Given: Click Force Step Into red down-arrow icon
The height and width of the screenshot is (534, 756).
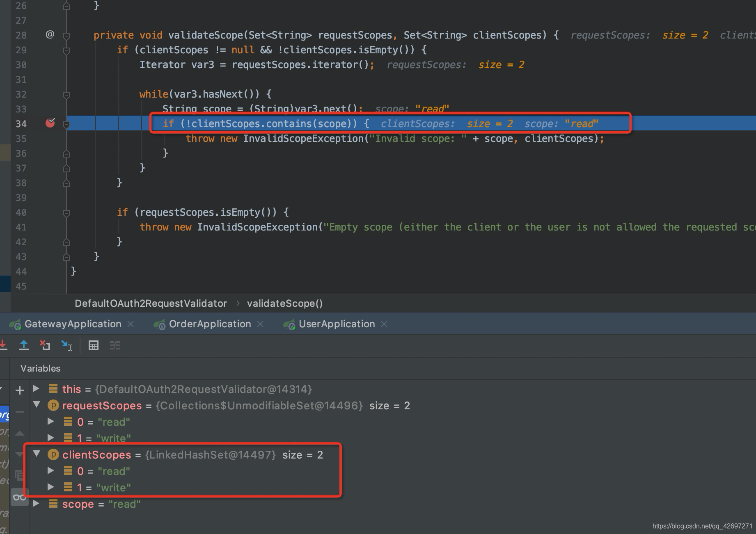Looking at the screenshot, I should (x=3, y=345).
